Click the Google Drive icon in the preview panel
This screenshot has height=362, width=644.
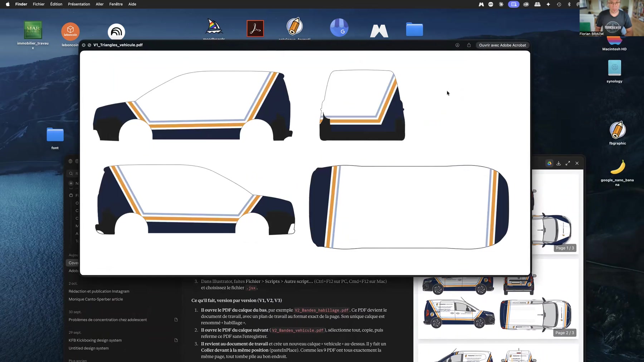549,163
